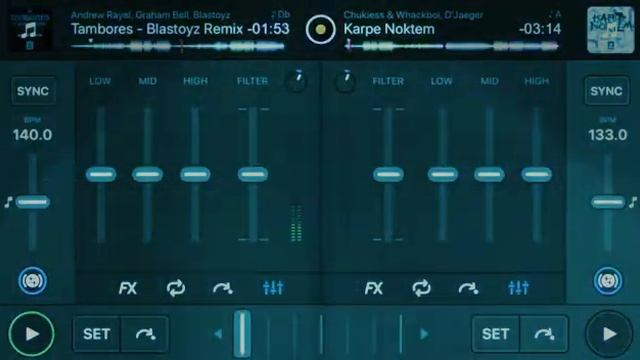The width and height of the screenshot is (640, 360).
Task: Toggle SYNC on the left deck
Action: click(33, 91)
